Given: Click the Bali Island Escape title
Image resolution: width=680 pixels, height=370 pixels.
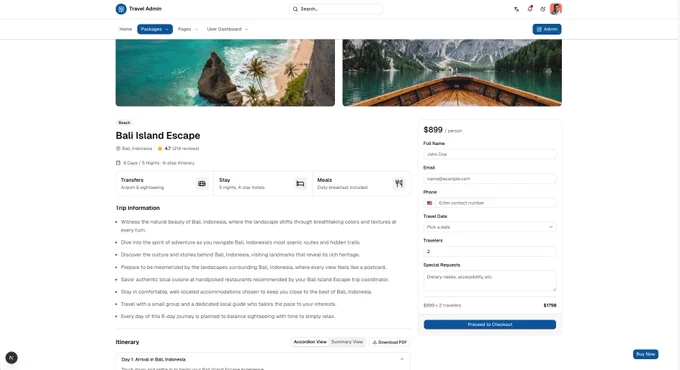Looking at the screenshot, I should click(x=158, y=136).
